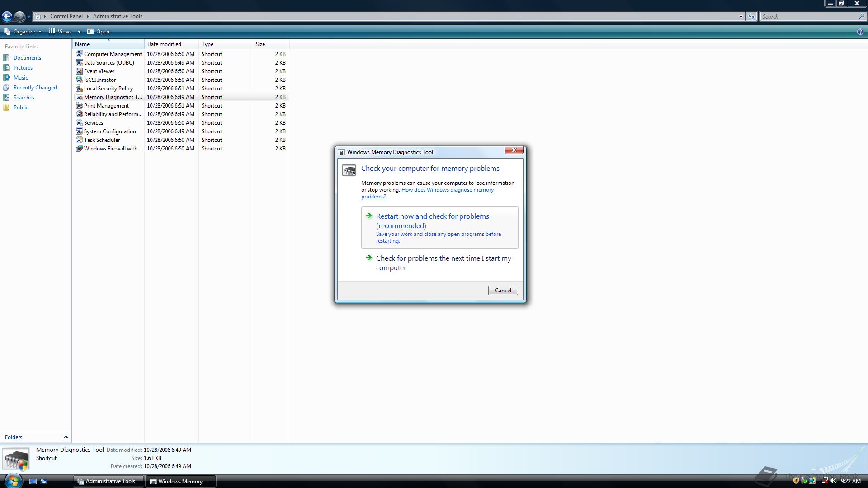Click Switch between windows quick launch icon

[43, 481]
